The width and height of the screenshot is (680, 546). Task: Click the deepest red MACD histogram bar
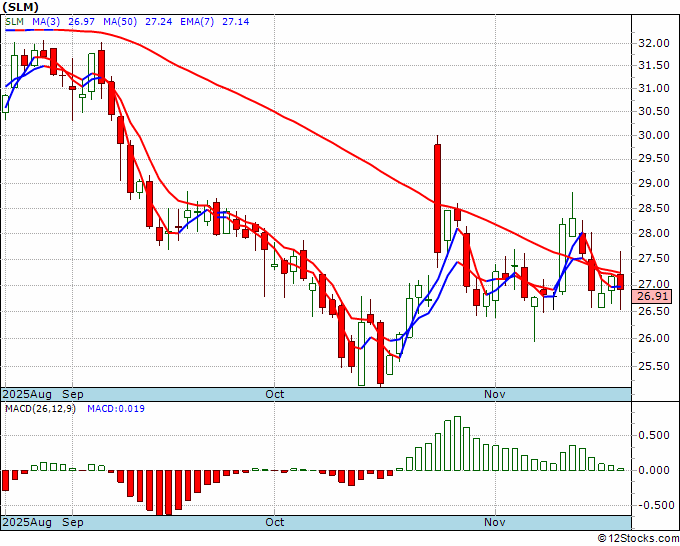click(x=159, y=493)
